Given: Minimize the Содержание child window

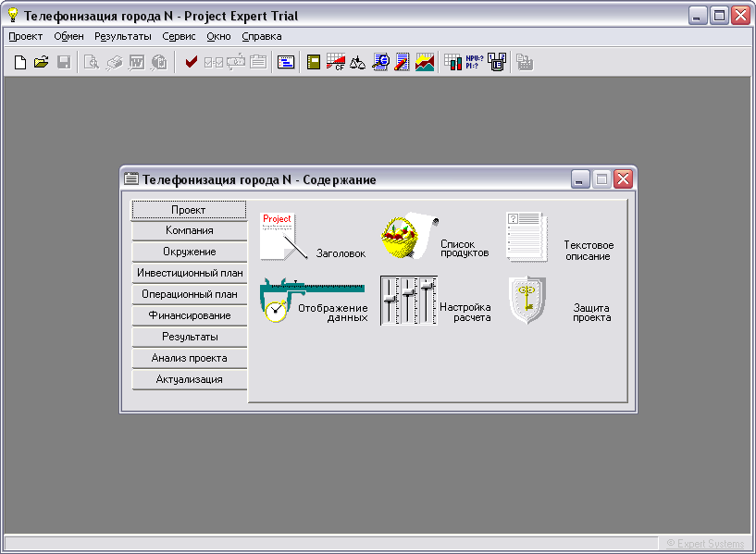Looking at the screenshot, I should (580, 179).
